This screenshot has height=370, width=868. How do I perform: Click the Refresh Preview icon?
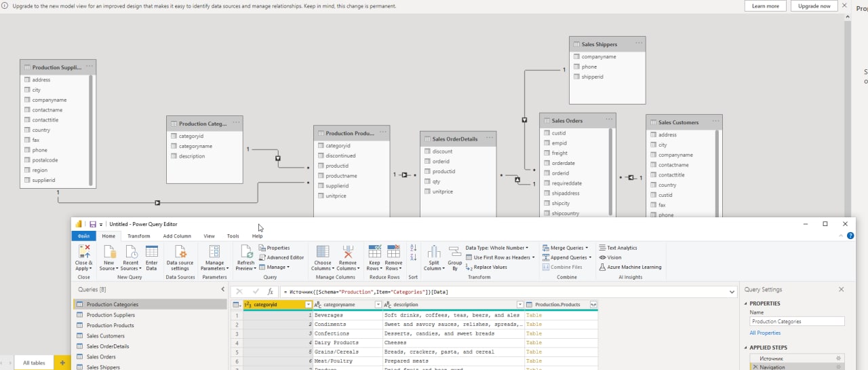coord(245,251)
